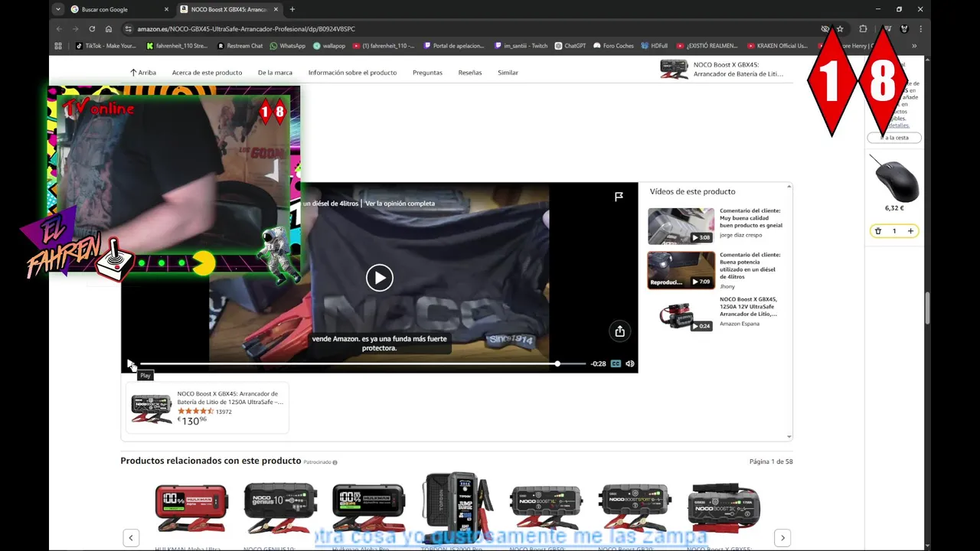The image size is (980, 551).
Task: Increase cart quantity with plus icon
Action: pos(910,231)
